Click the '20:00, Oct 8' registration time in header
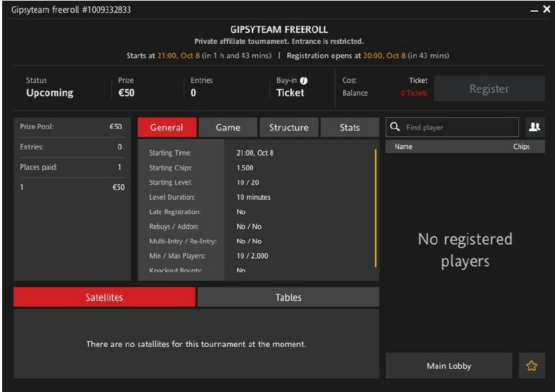 (x=384, y=56)
